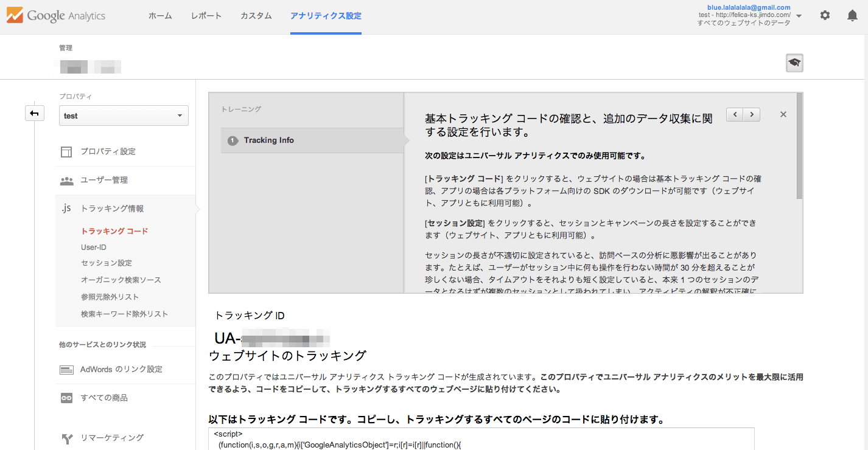Open 参照元除外リスト submenu item
Viewport: 868px width, 450px height.
pyautogui.click(x=110, y=297)
